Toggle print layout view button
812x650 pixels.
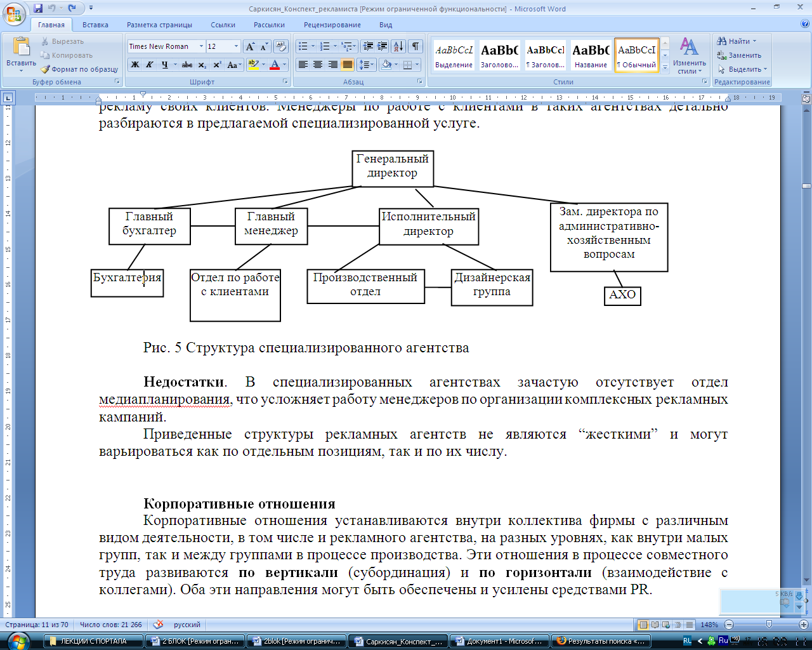(x=643, y=625)
